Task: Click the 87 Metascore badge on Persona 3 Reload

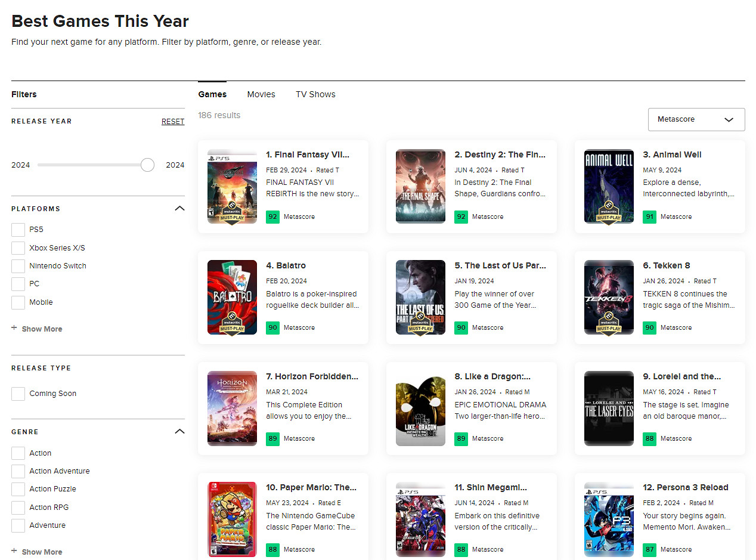Action: point(649,549)
